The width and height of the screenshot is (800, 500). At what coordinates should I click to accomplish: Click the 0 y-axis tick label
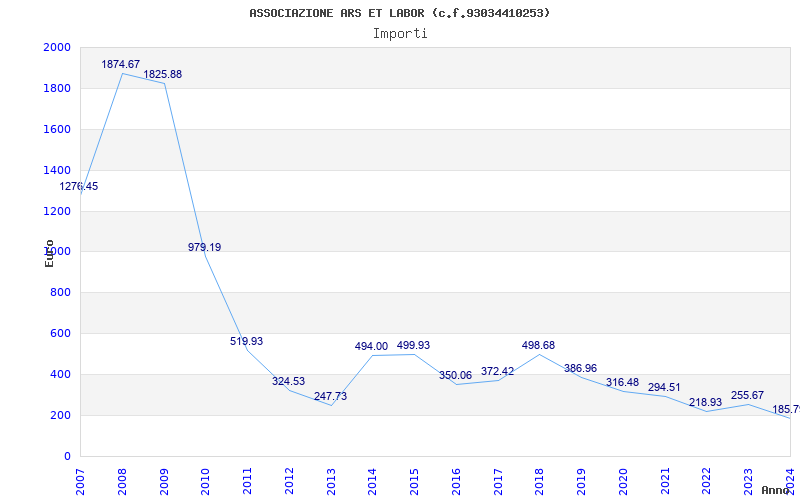(x=67, y=456)
